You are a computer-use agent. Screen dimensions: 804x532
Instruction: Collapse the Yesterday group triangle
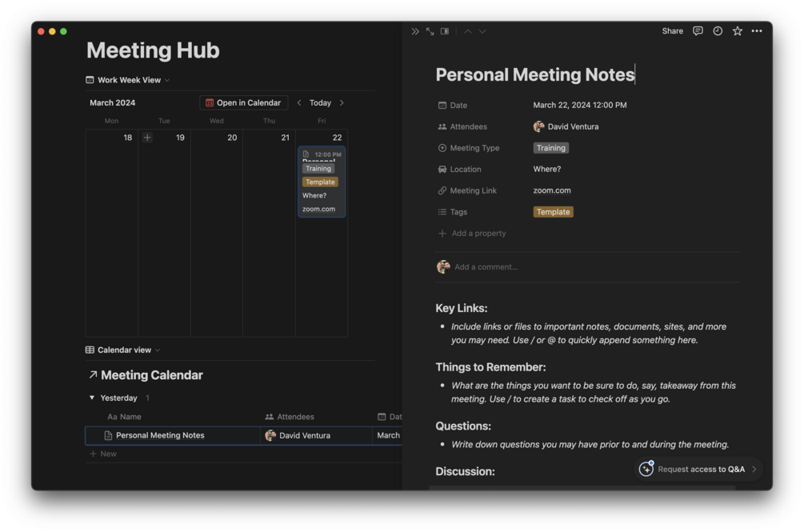pyautogui.click(x=91, y=398)
